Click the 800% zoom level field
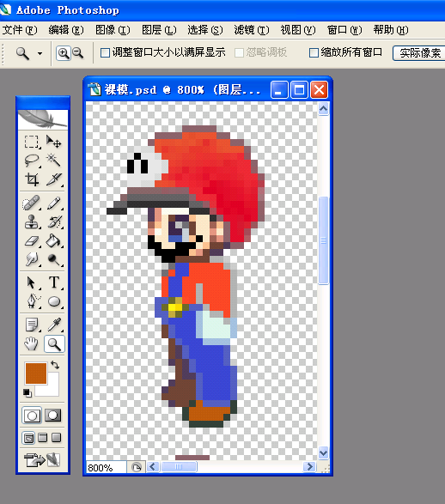This screenshot has width=445, height=504. coord(107,467)
